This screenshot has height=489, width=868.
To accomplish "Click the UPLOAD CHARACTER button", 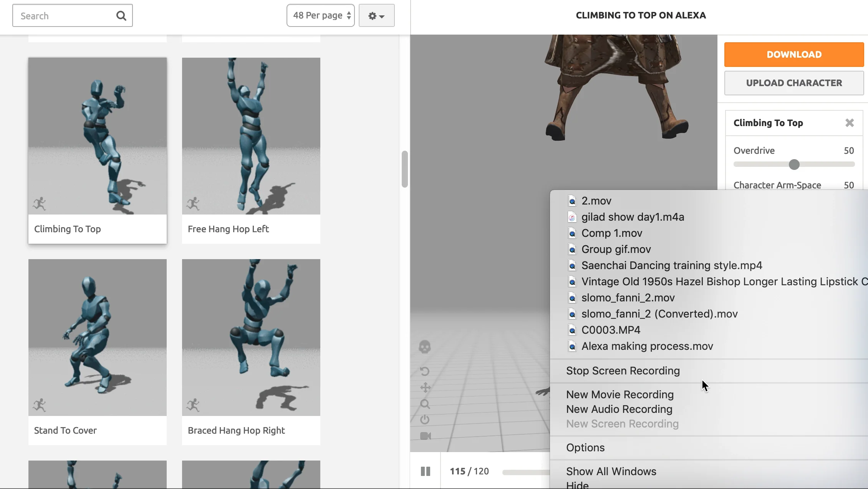I will tap(794, 83).
